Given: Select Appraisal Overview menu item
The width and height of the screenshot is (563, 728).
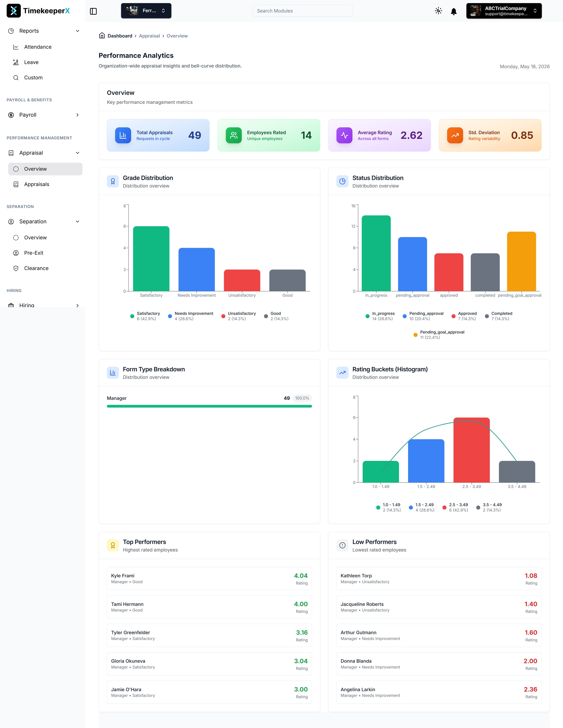Looking at the screenshot, I should tap(45, 169).
